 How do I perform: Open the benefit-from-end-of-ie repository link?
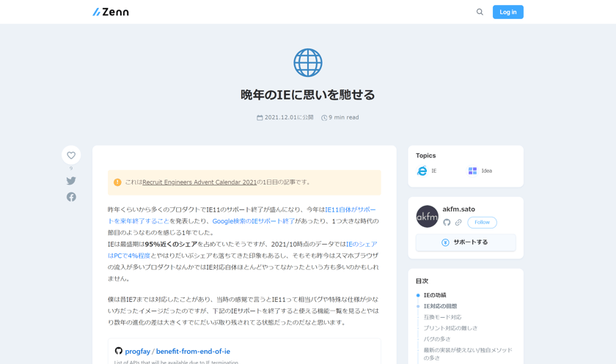tap(193, 352)
